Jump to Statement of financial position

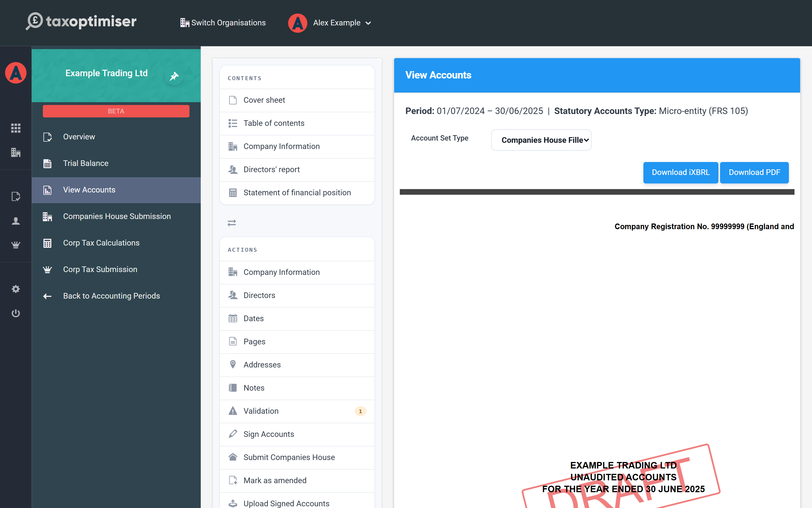[297, 193]
